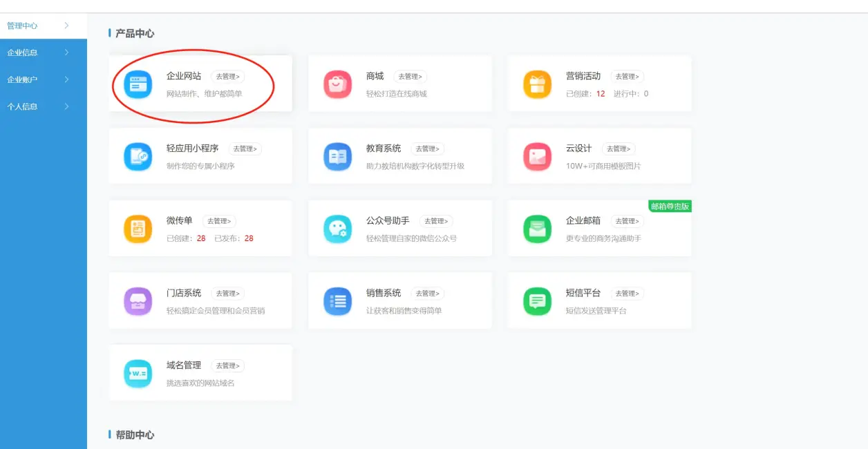
Task: Click the 产品中心 section heading
Action: (135, 33)
